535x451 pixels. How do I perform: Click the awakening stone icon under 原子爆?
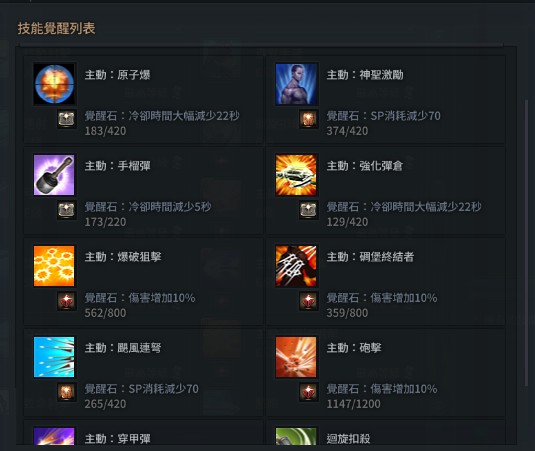[67, 119]
